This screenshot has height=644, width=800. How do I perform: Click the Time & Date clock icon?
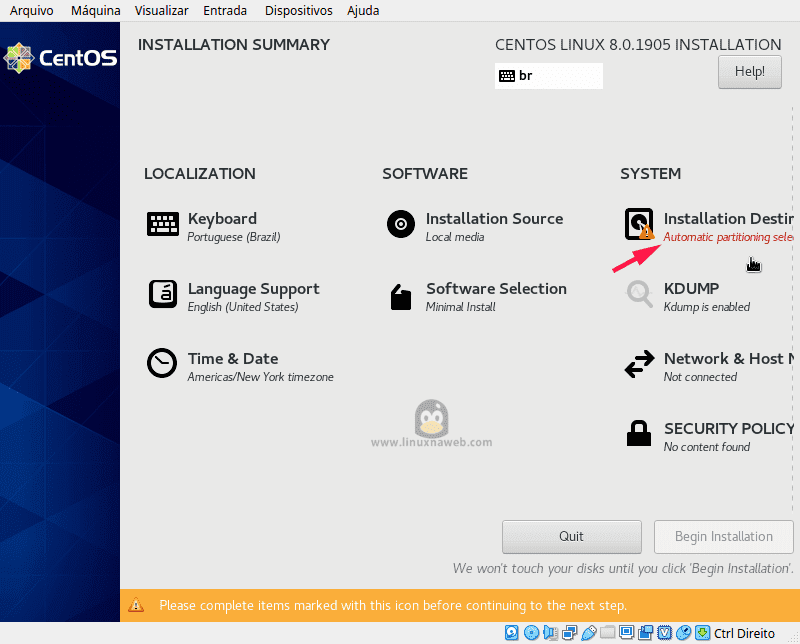pos(162,363)
